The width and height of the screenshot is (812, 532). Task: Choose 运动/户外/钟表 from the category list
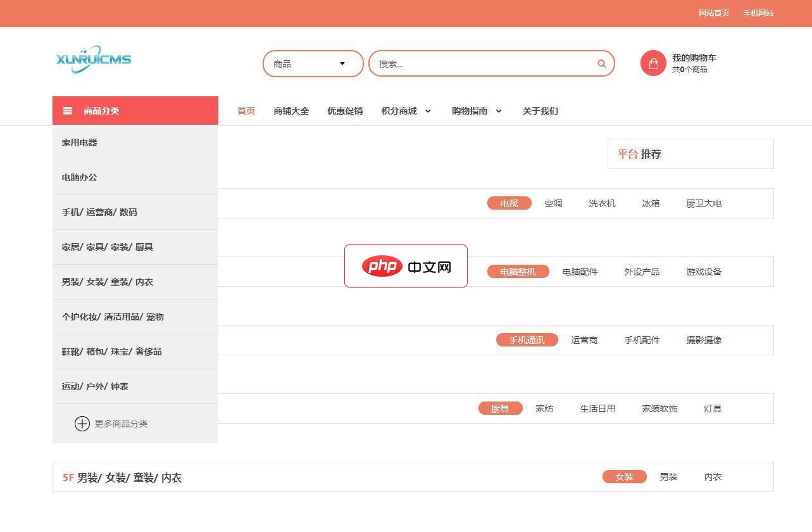95,386
